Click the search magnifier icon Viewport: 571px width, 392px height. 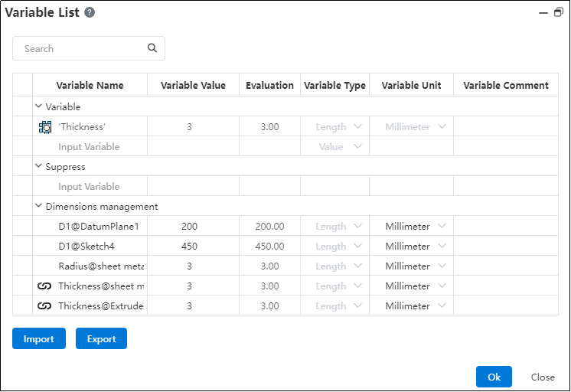(152, 48)
